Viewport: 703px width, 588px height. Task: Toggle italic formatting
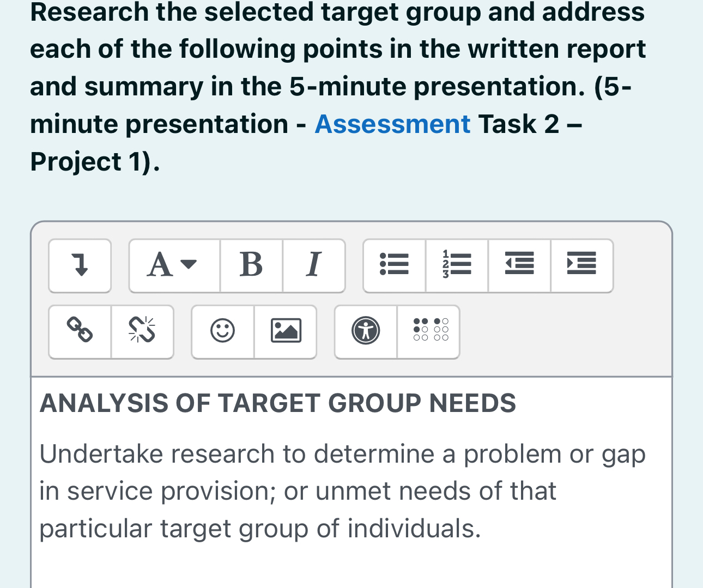coord(314,265)
